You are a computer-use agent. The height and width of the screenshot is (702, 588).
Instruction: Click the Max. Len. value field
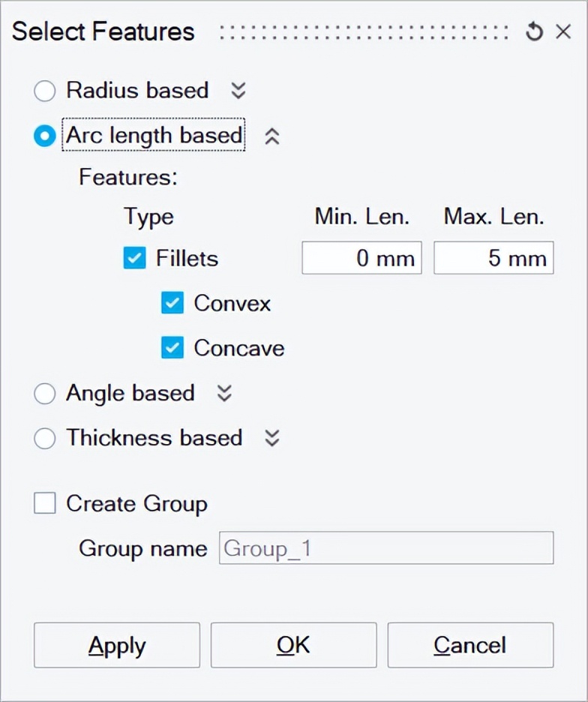point(493,258)
